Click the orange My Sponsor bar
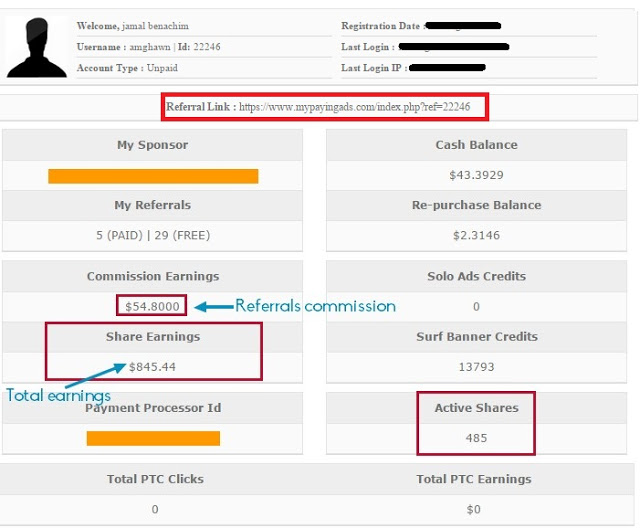 (x=153, y=176)
